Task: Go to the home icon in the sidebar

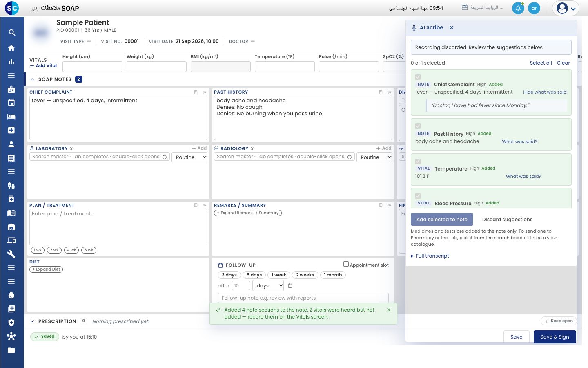Action: click(x=11, y=48)
